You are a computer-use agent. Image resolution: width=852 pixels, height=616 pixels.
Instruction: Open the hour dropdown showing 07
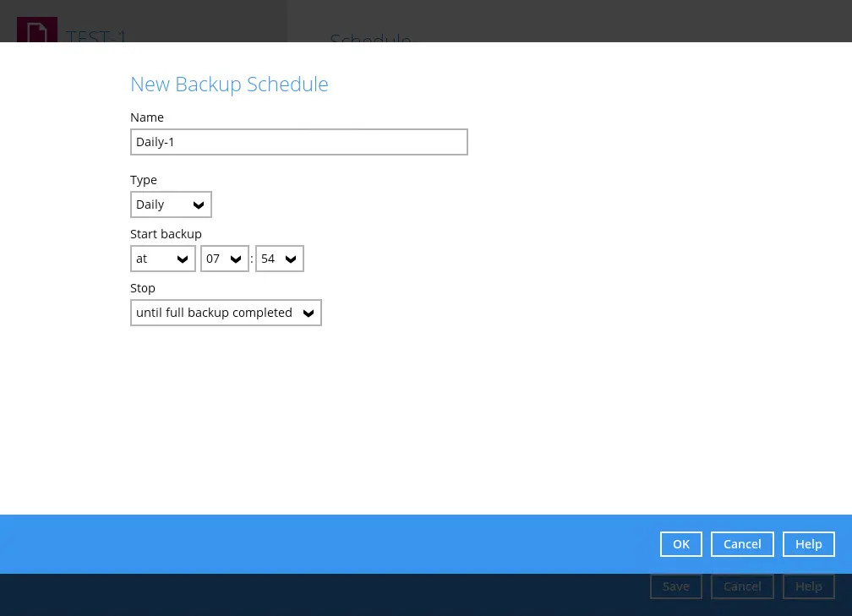(x=224, y=259)
